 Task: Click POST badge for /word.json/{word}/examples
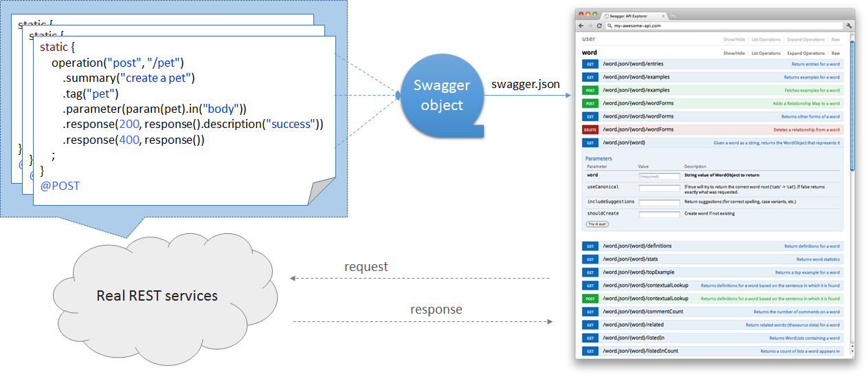(590, 90)
